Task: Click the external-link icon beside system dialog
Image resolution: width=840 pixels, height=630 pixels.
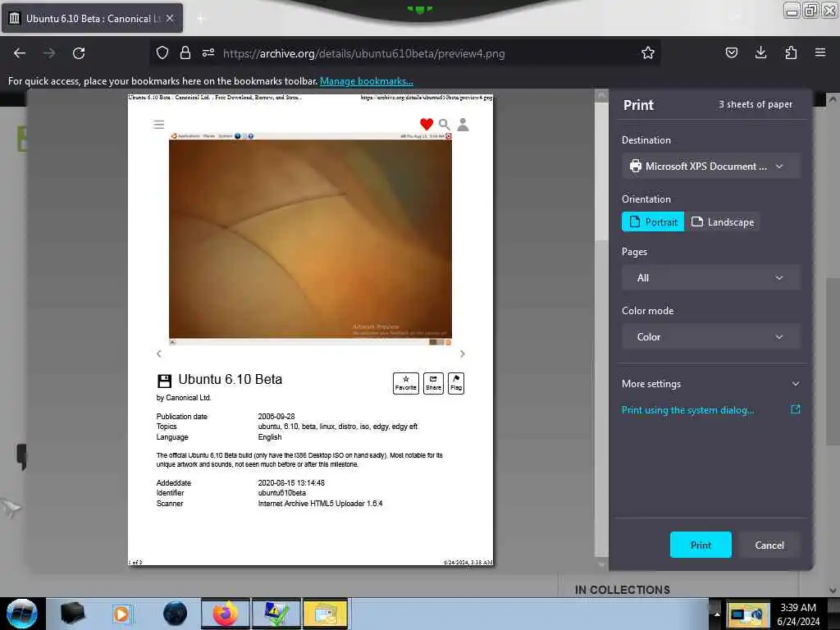Action: [796, 409]
